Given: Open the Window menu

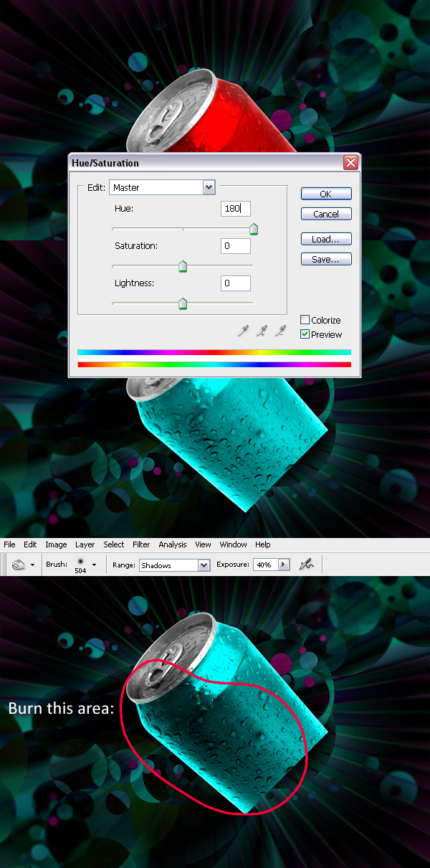Looking at the screenshot, I should coord(233,544).
